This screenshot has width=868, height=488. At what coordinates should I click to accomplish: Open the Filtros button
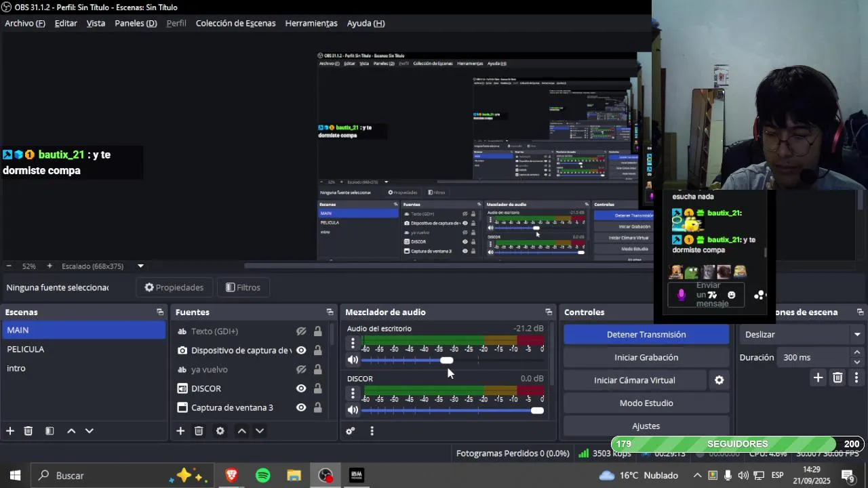click(243, 287)
